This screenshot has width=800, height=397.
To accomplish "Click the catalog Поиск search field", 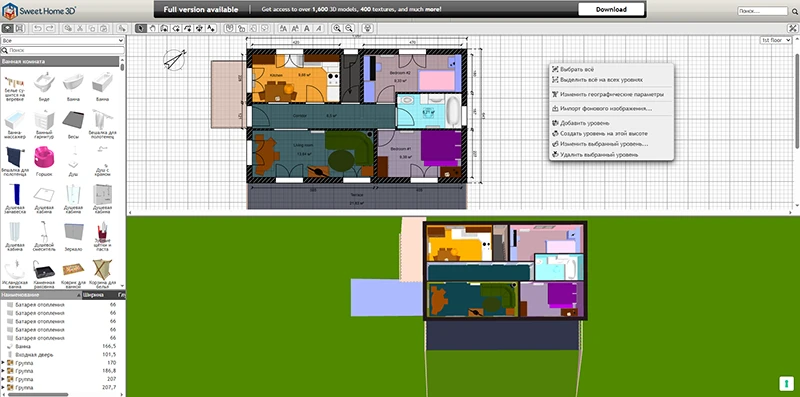I will tap(63, 51).
